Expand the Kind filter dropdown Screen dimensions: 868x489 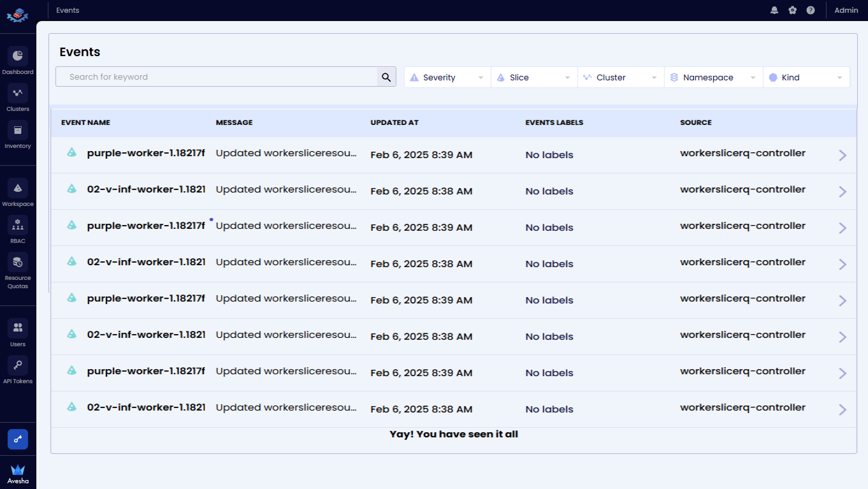tap(806, 77)
